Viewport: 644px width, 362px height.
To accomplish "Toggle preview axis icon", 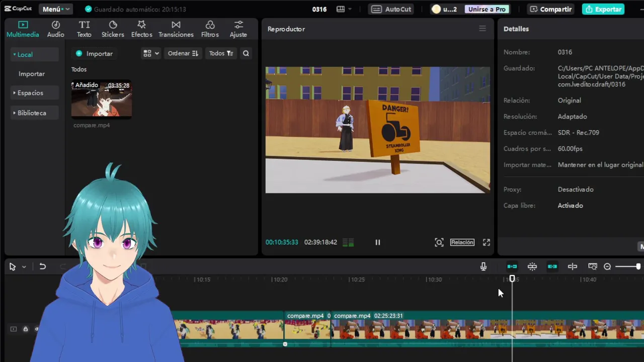I will (x=573, y=266).
